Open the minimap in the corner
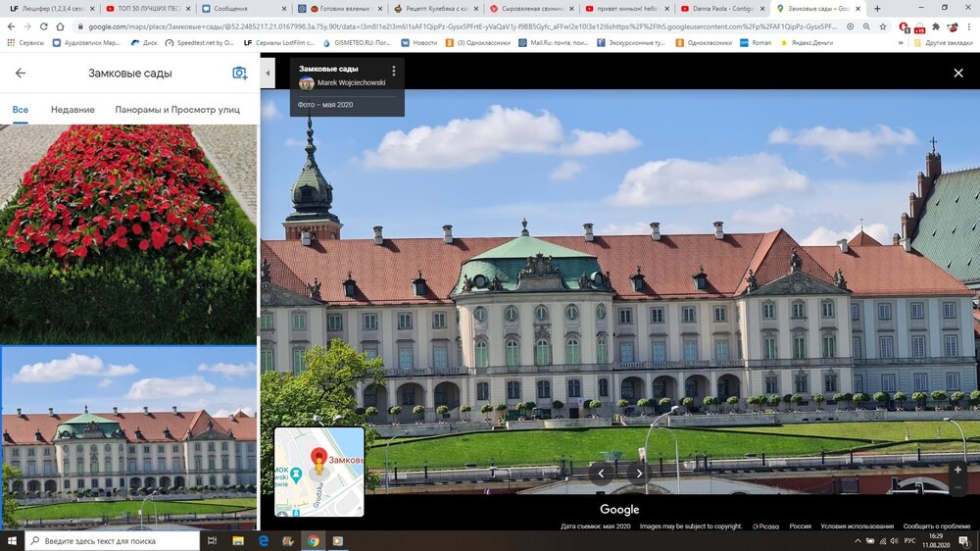980x551 pixels. coord(318,472)
